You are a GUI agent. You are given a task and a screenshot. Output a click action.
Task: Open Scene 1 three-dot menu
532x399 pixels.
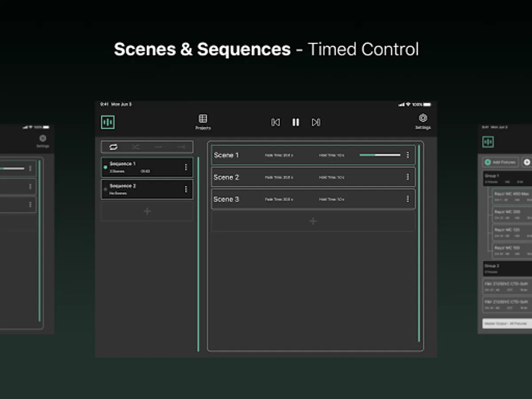tap(408, 155)
